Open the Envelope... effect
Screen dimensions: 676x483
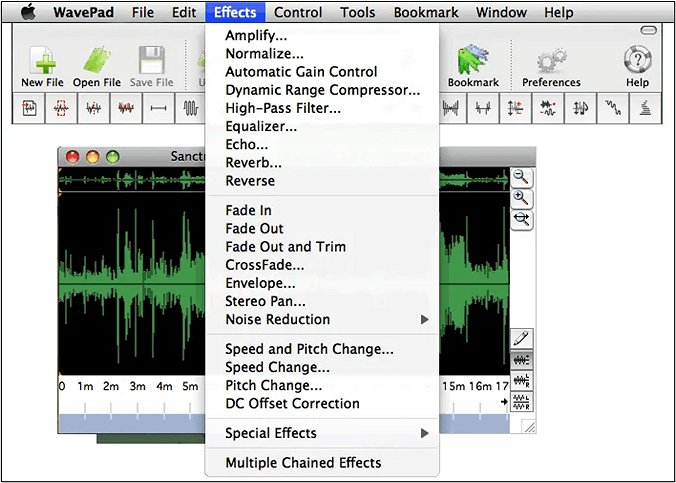(322, 283)
